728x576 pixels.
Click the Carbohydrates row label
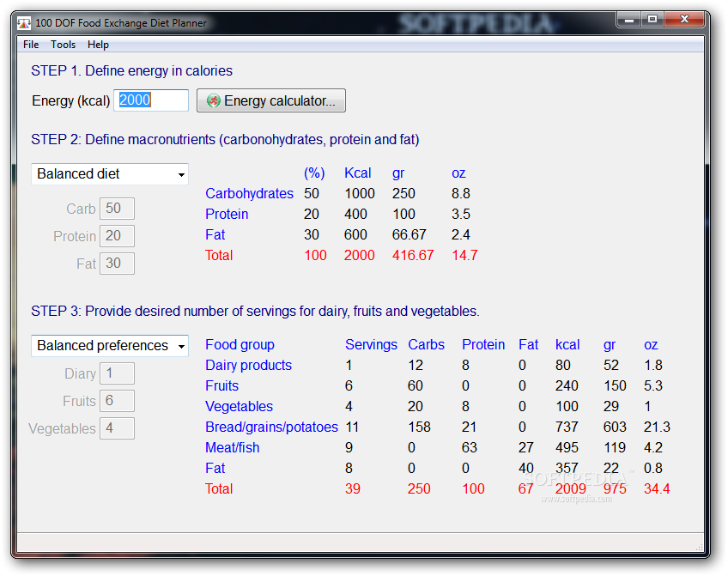[249, 193]
